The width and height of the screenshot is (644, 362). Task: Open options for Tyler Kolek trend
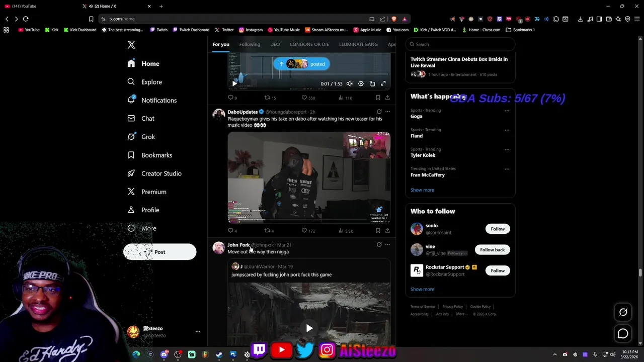[507, 150]
